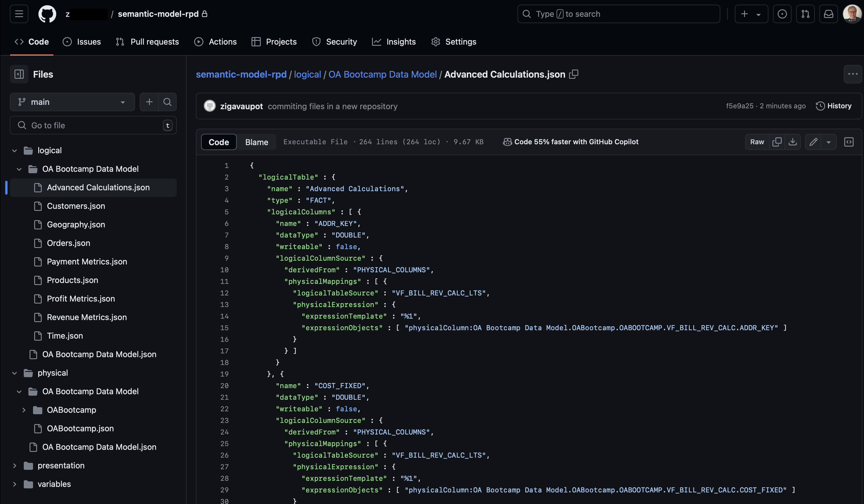Screen dimensions: 864x504
Task: Open Time.json file
Action: (65, 336)
